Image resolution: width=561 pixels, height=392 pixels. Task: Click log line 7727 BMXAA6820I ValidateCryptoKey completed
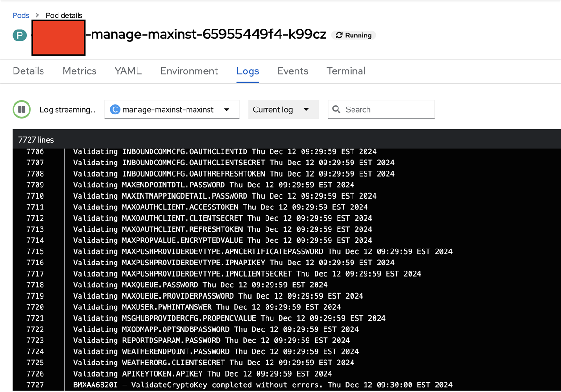pyautogui.click(x=263, y=385)
